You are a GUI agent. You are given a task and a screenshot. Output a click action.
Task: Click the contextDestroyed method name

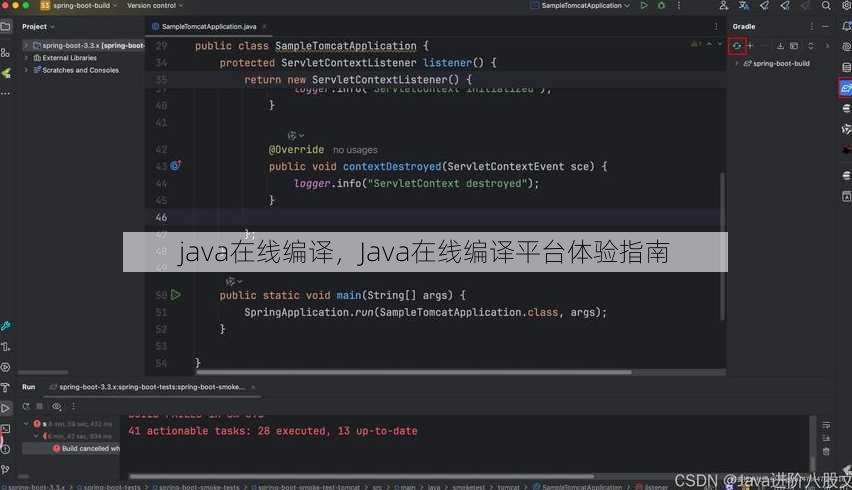coord(392,167)
